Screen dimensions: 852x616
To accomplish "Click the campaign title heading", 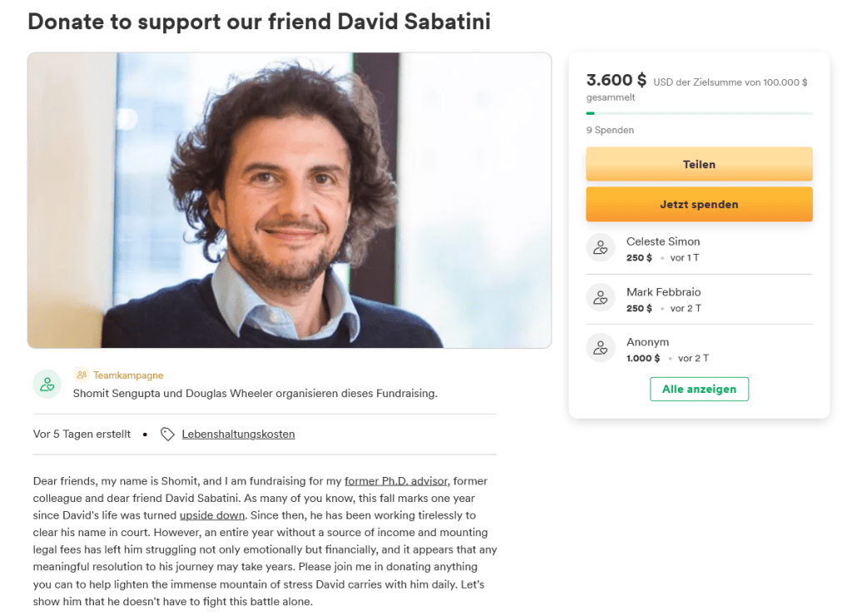I will (x=259, y=22).
